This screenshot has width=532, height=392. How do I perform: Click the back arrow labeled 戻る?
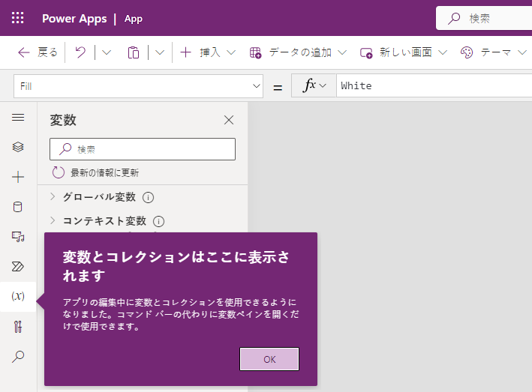tap(38, 52)
